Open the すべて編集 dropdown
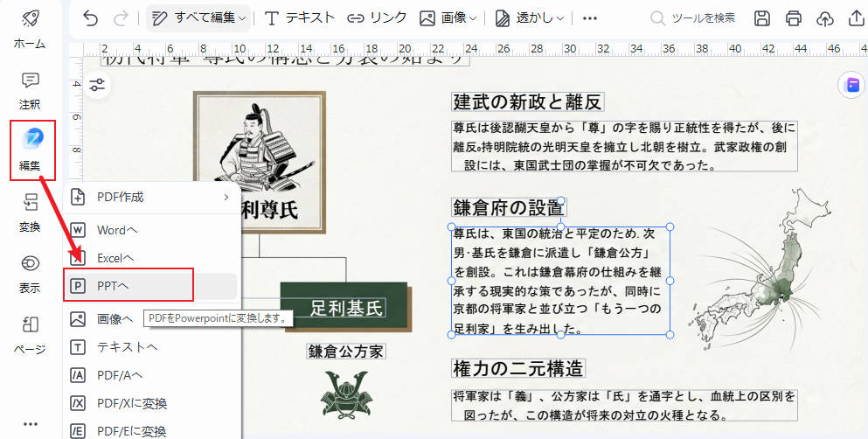 coord(198,18)
